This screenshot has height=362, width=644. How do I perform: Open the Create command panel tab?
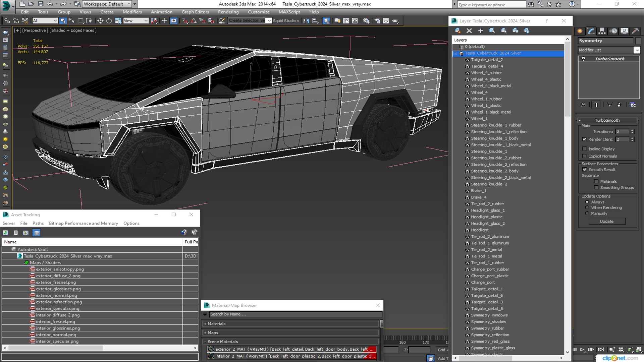(x=580, y=31)
